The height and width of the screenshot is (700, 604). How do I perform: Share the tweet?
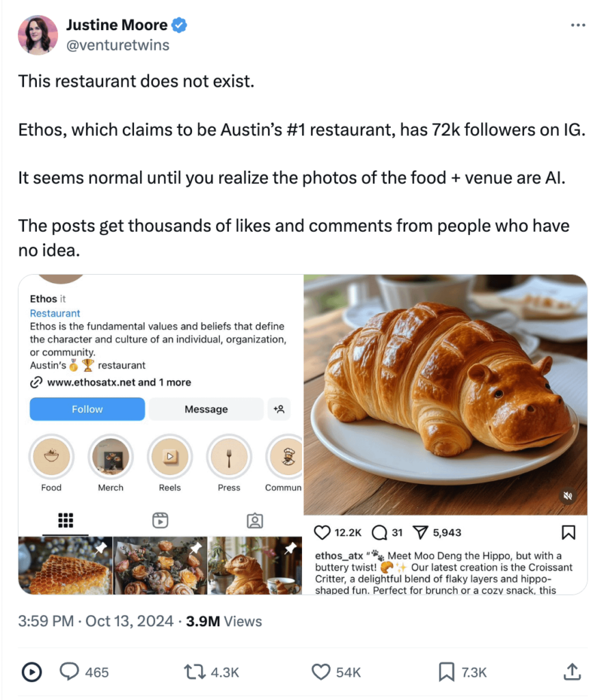[572, 672]
